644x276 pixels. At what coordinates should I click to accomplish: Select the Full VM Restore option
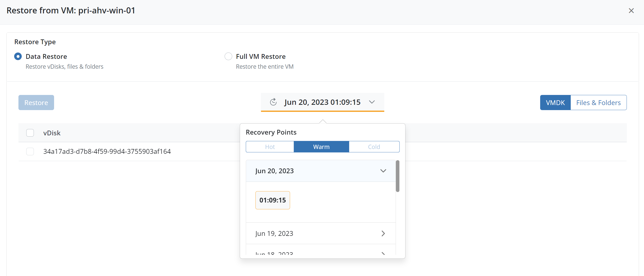pos(228,56)
